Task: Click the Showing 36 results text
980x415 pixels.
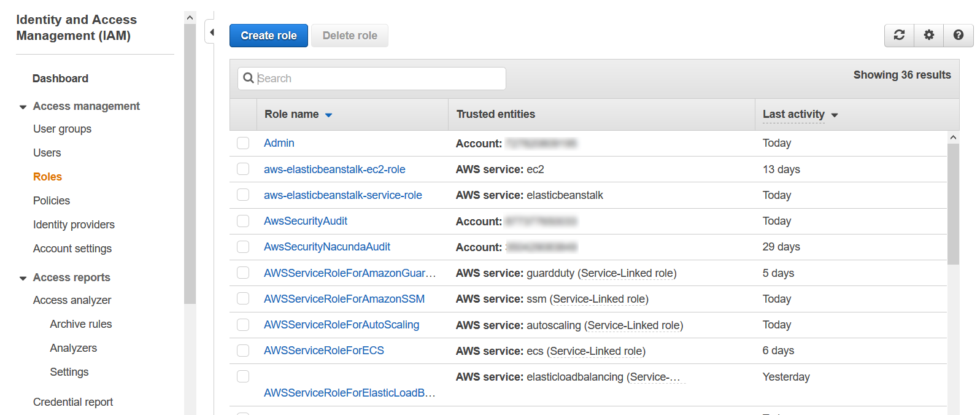Action: [902, 75]
